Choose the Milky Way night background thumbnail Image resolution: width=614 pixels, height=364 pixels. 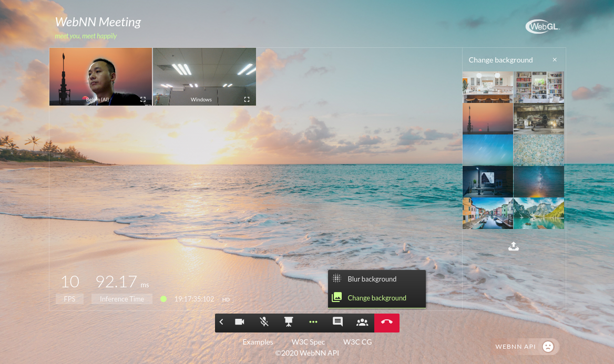coord(539,182)
